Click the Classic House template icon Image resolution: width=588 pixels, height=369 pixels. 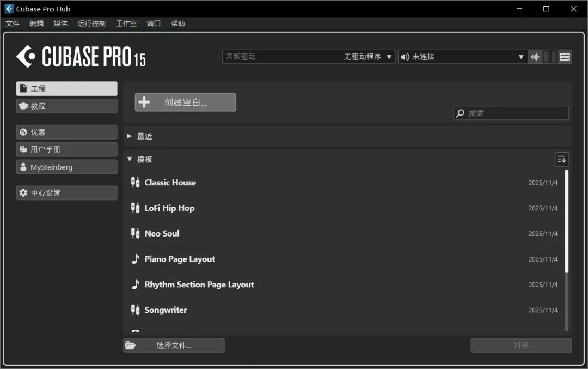tap(136, 183)
